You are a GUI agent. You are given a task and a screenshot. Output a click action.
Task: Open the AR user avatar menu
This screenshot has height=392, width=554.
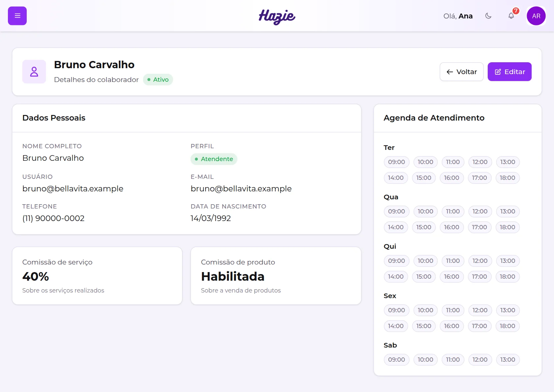click(x=536, y=16)
